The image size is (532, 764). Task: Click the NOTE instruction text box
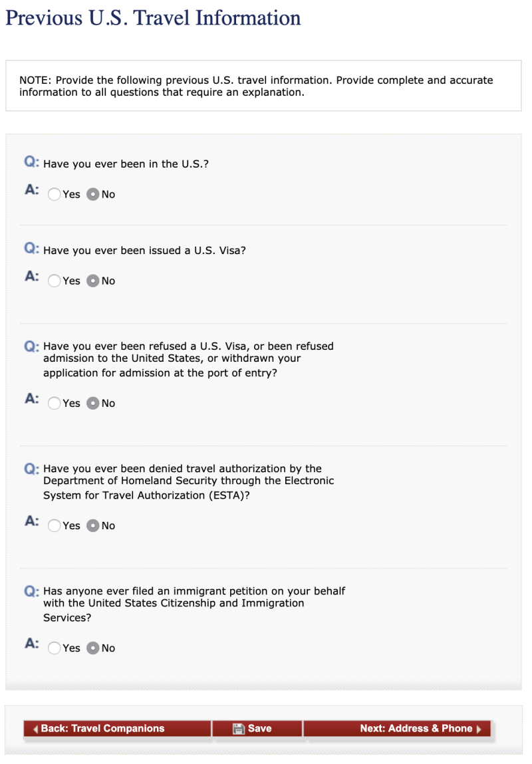coord(263,86)
